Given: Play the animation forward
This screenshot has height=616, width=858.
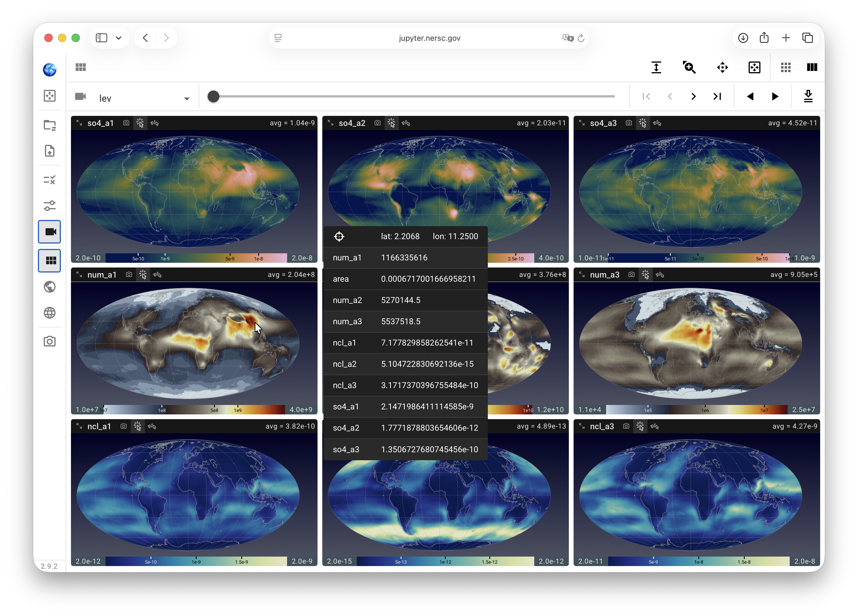Looking at the screenshot, I should click(775, 96).
